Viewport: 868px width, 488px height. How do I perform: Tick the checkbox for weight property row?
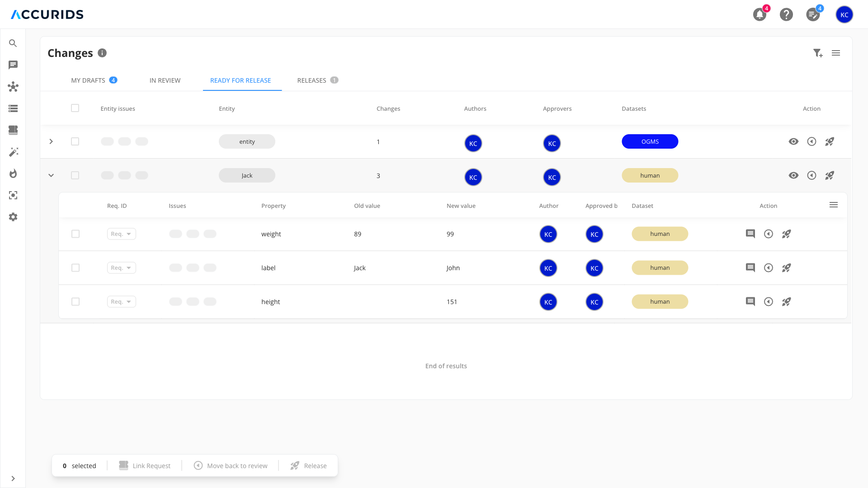[75, 234]
